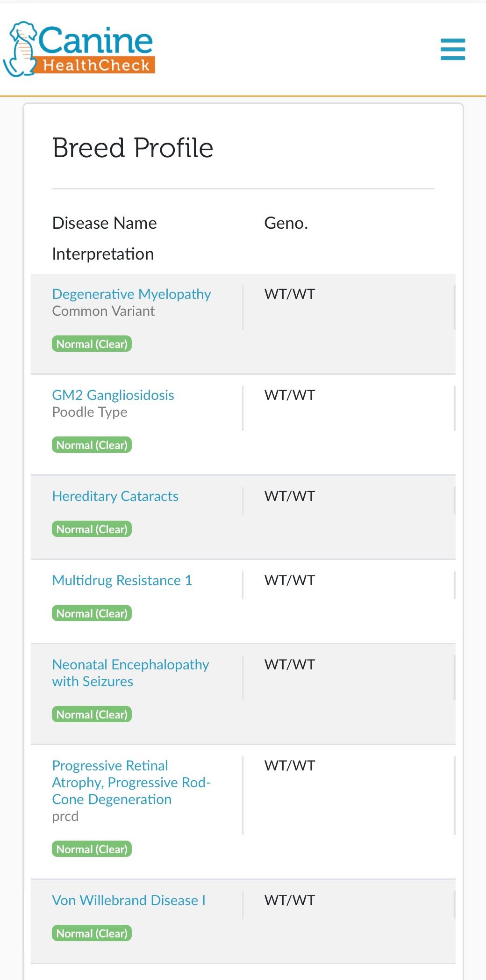Open the hamburger navigation menu
The height and width of the screenshot is (980, 486).
click(452, 49)
